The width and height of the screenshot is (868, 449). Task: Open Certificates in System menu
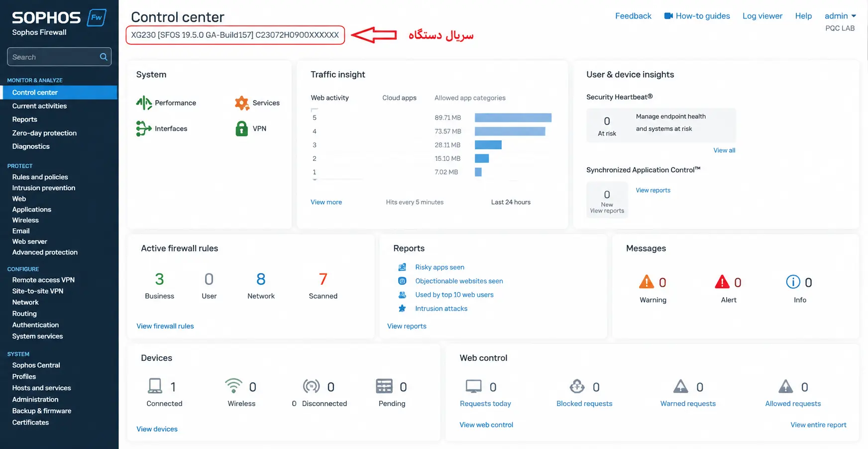30,423
